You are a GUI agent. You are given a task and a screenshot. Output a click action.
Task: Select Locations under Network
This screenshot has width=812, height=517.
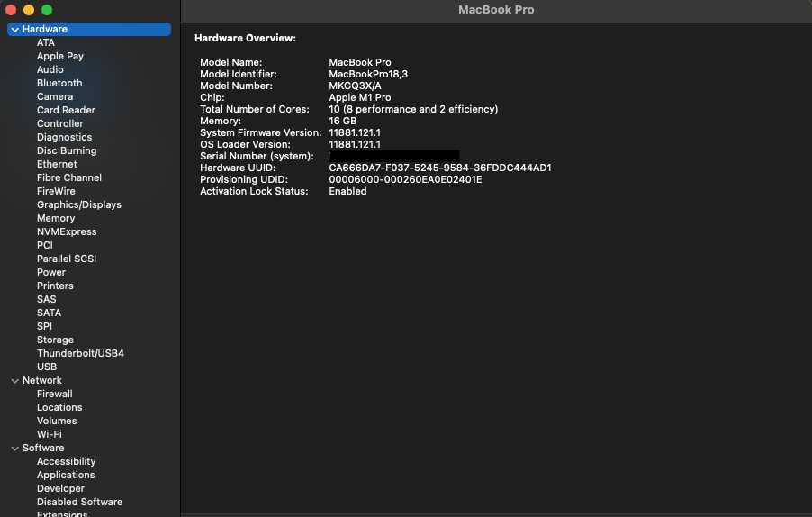(x=59, y=407)
